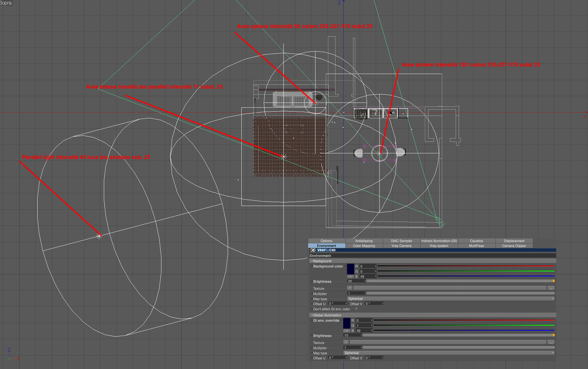588x369 pixels.
Task: Toggle the GI env. override enable arrow
Action: [x=342, y=320]
